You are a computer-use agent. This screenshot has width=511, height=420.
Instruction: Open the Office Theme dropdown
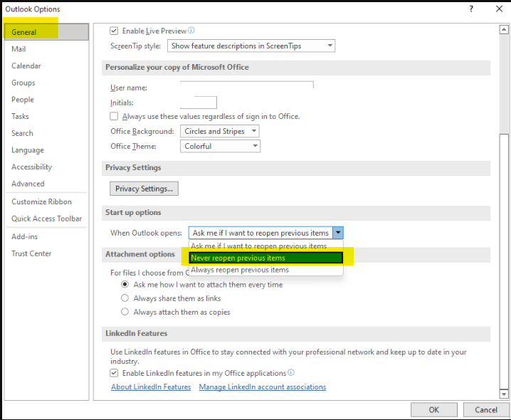pyautogui.click(x=220, y=146)
